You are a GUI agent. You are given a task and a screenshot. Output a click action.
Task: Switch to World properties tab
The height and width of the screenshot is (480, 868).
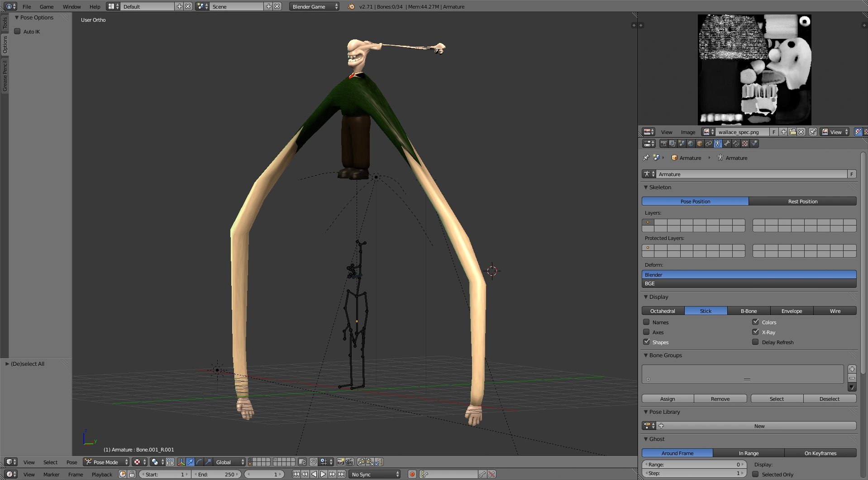pyautogui.click(x=691, y=144)
